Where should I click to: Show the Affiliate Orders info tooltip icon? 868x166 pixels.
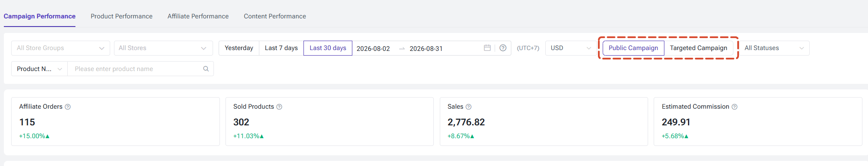tap(67, 107)
